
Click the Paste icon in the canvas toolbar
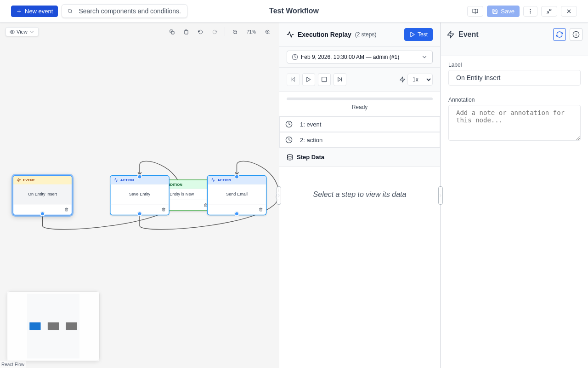186,32
